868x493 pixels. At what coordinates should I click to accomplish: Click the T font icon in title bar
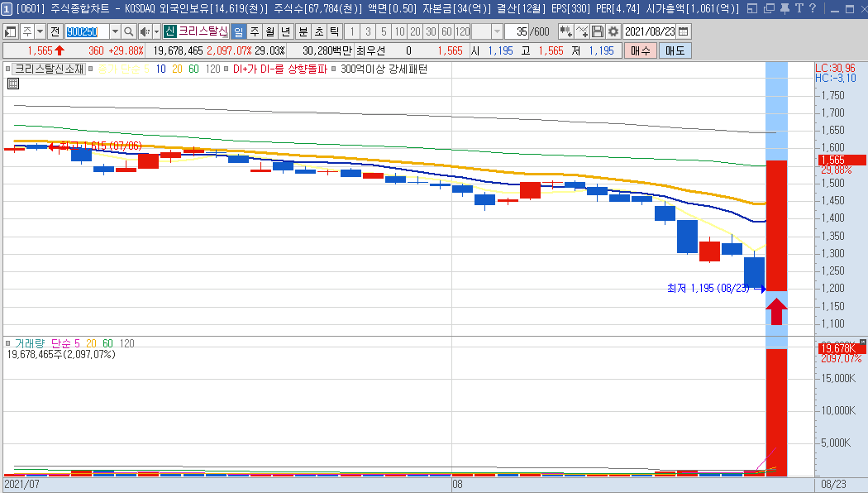[x=799, y=8]
